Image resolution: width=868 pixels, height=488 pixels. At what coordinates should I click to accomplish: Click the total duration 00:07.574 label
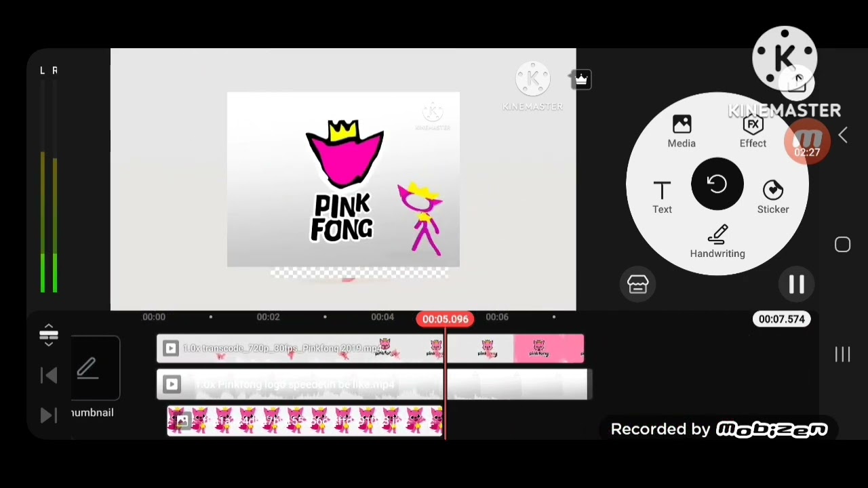point(782,319)
